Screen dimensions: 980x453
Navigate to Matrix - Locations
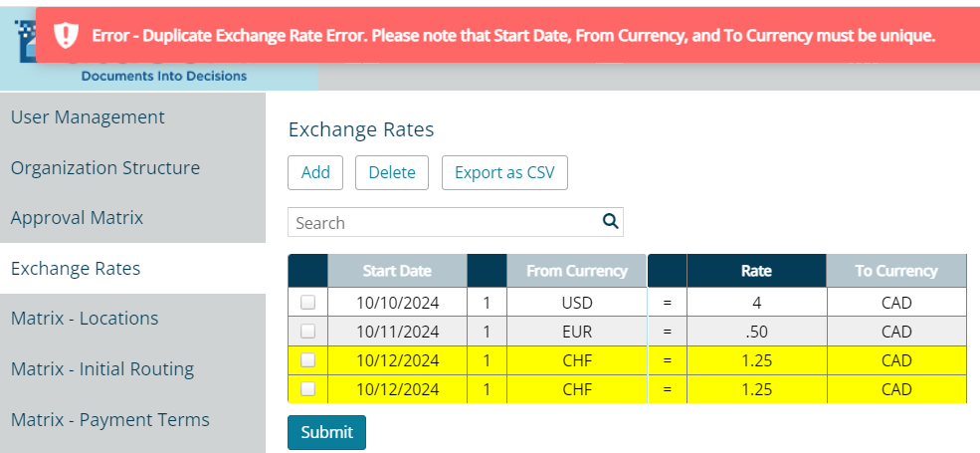(x=85, y=319)
